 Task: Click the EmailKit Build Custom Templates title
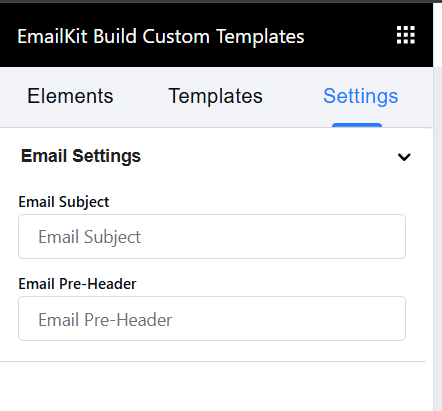pos(161,36)
